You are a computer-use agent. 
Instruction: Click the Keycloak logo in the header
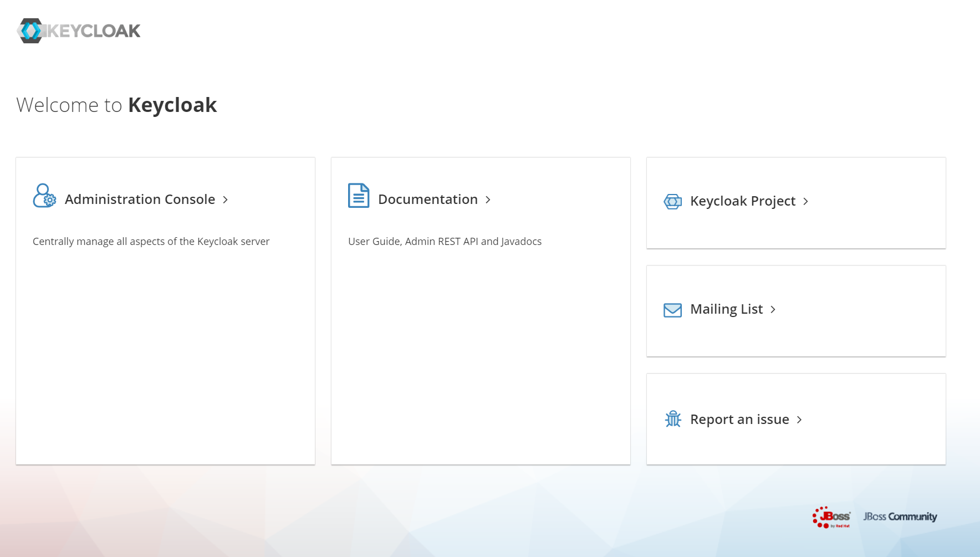coord(79,30)
